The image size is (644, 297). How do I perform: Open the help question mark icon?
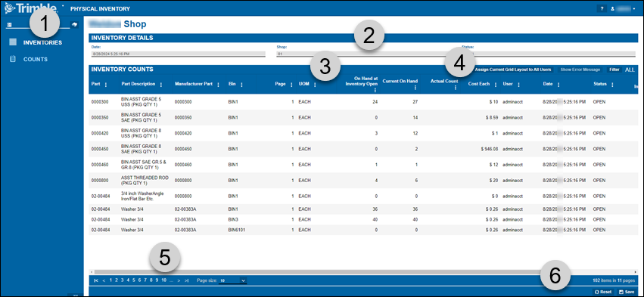[x=602, y=8]
